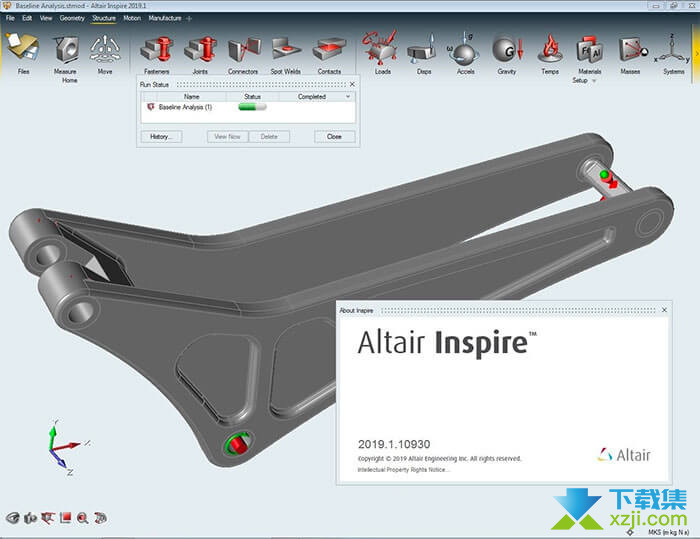The width and height of the screenshot is (700, 539).
Task: Click the Status column header
Action: (252, 96)
